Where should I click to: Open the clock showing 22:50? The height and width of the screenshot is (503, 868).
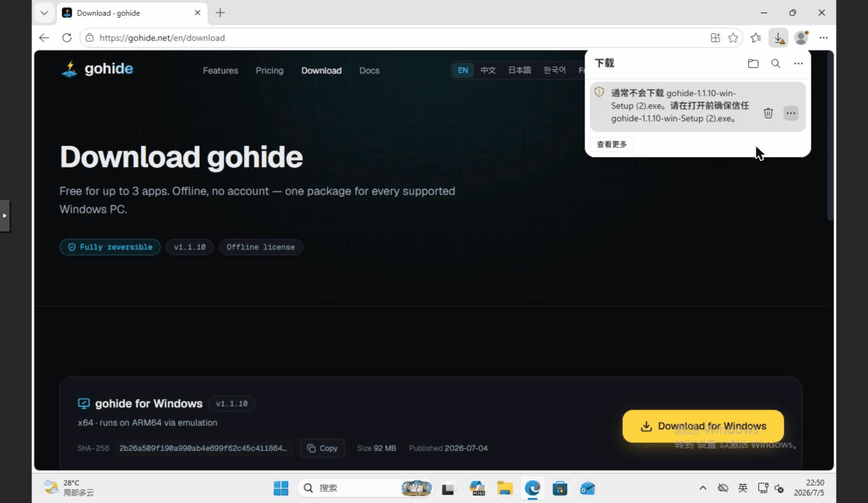[x=809, y=488]
